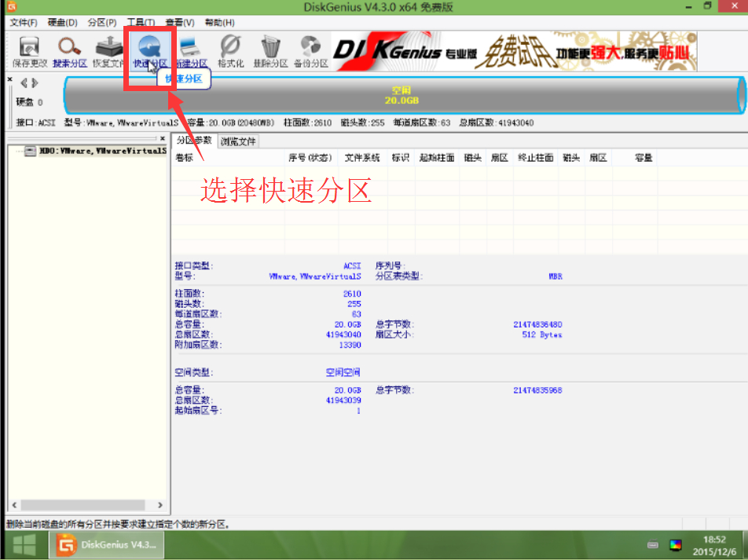Click the MBR partition table type value

coord(555,276)
